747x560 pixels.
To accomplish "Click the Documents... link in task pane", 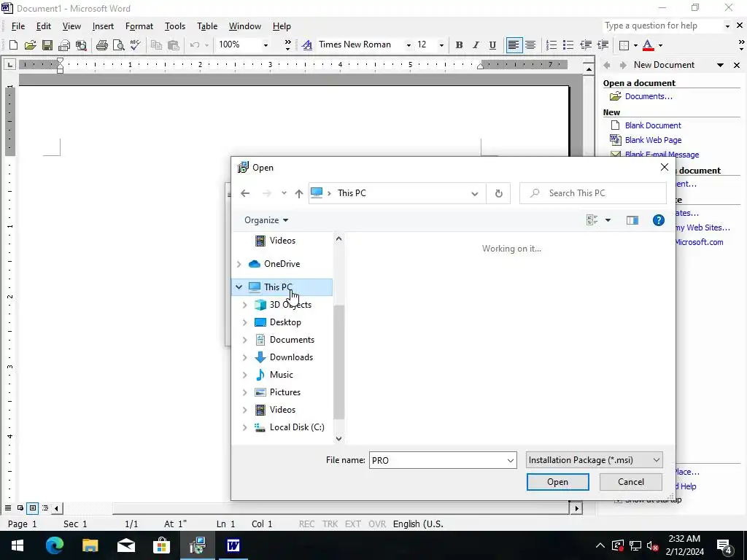I will point(649,97).
